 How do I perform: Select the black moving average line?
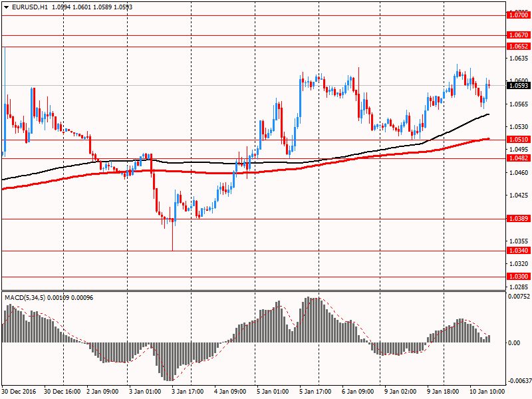[199, 162]
